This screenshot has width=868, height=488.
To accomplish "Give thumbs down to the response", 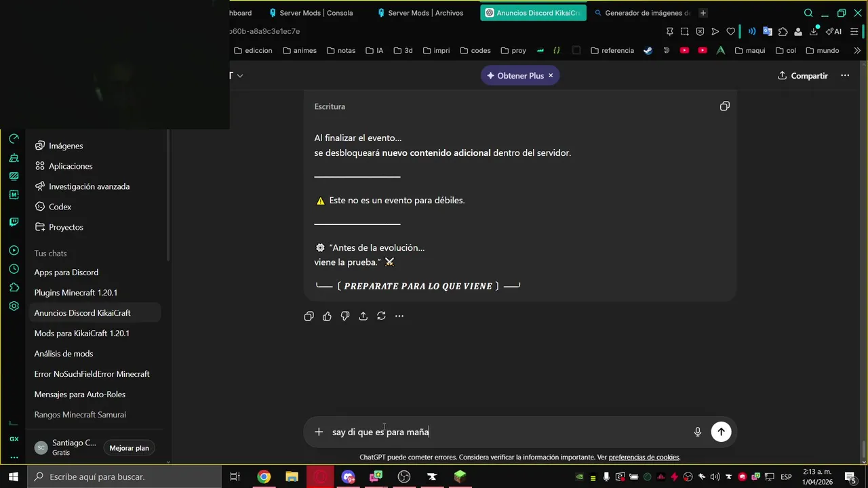I will (345, 316).
